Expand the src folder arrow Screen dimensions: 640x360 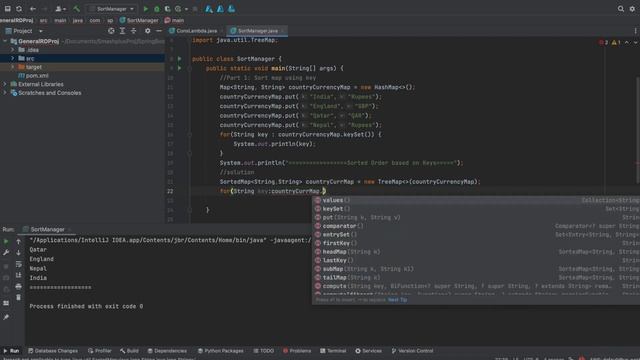coord(13,58)
